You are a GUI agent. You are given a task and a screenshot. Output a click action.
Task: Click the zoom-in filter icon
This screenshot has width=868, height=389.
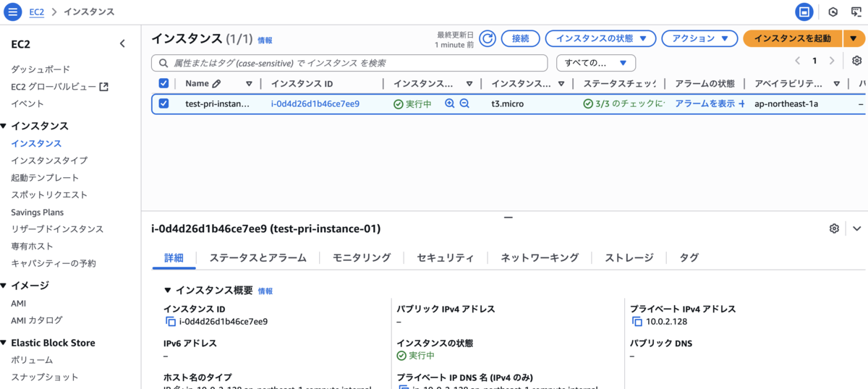(x=450, y=103)
